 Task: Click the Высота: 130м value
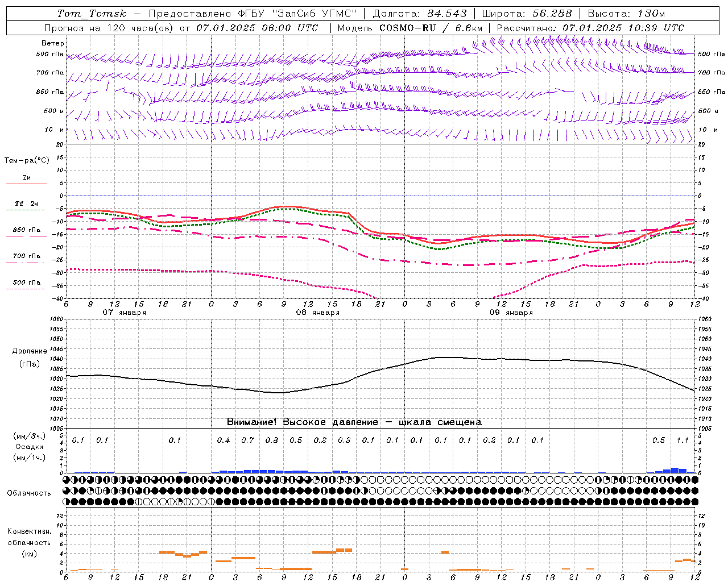[x=626, y=14]
